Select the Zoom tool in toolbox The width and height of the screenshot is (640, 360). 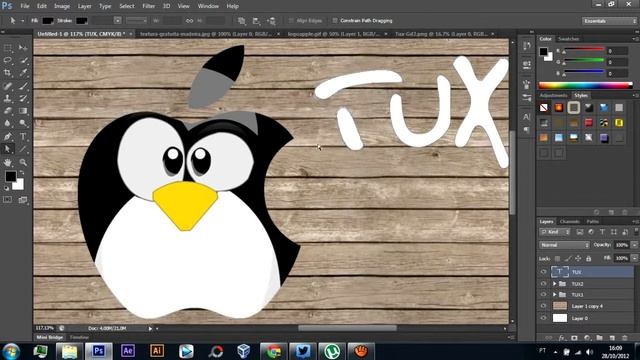[x=23, y=162]
